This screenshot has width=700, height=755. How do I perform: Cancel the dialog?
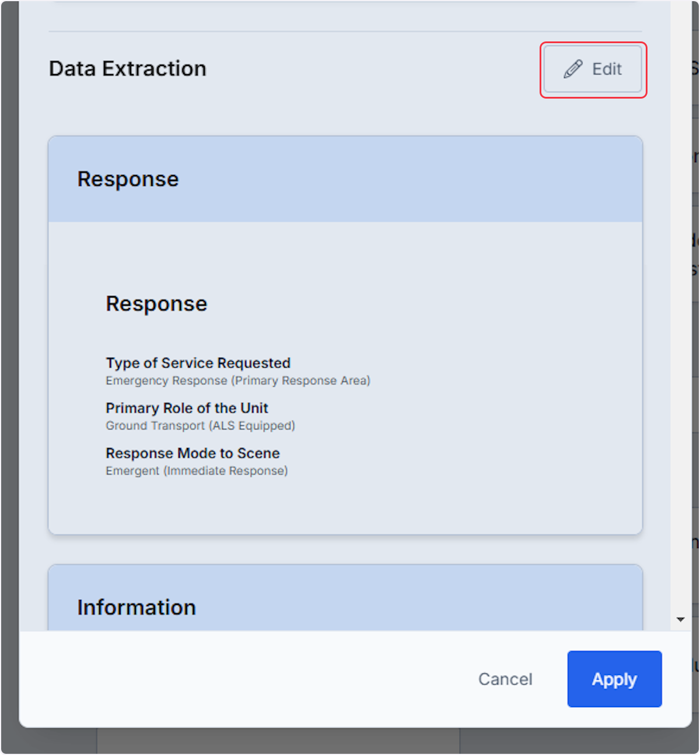pyautogui.click(x=505, y=679)
